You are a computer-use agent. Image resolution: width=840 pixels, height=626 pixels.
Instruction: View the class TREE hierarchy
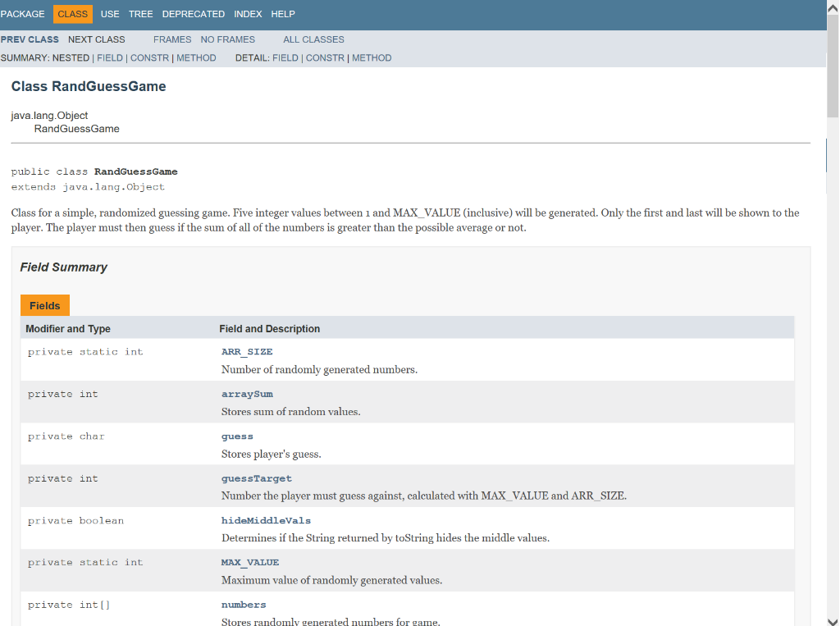coord(139,14)
